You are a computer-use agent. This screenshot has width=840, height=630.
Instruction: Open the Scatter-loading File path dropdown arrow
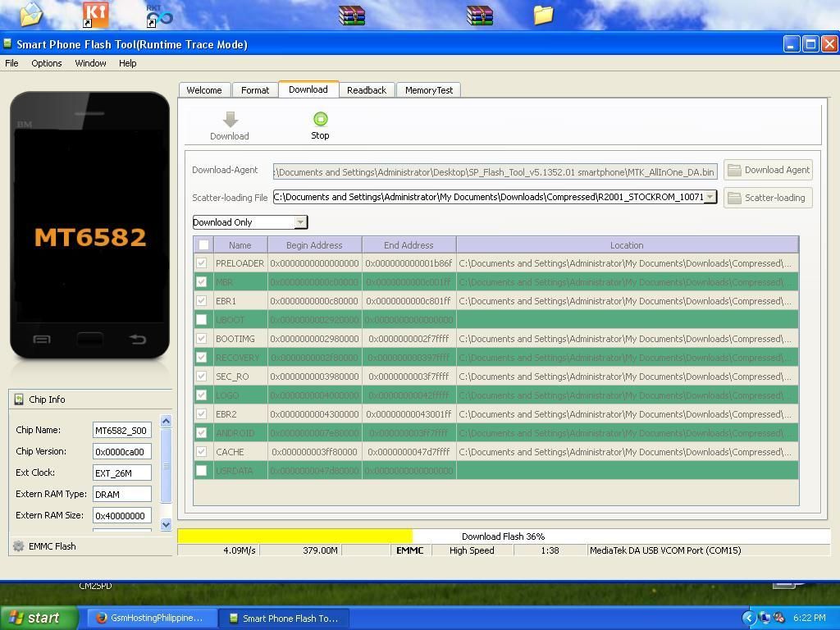tap(710, 197)
